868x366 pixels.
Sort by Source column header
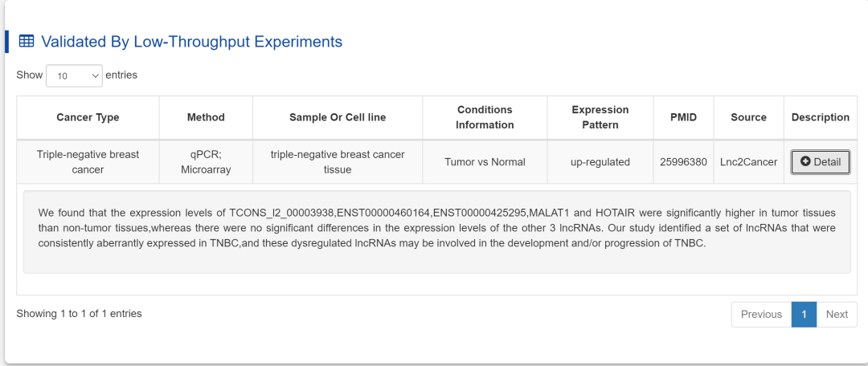tap(748, 117)
